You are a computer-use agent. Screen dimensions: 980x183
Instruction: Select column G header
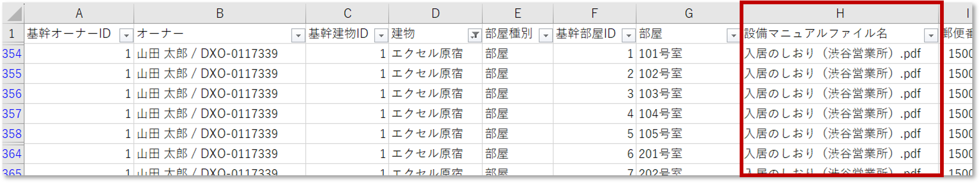tap(689, 14)
